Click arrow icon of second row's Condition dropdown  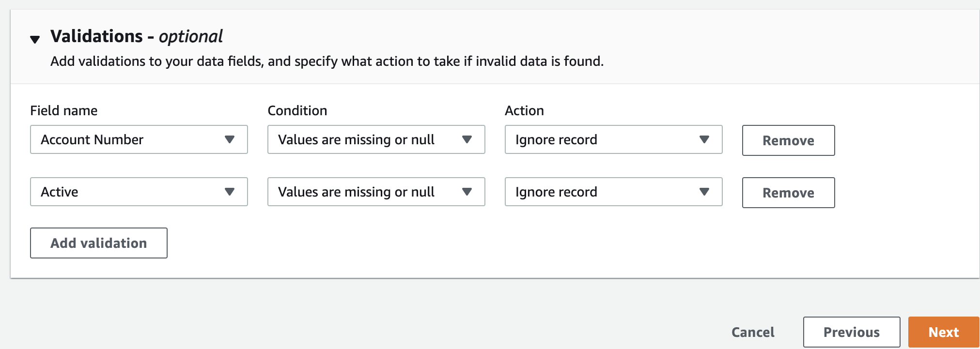(x=467, y=192)
